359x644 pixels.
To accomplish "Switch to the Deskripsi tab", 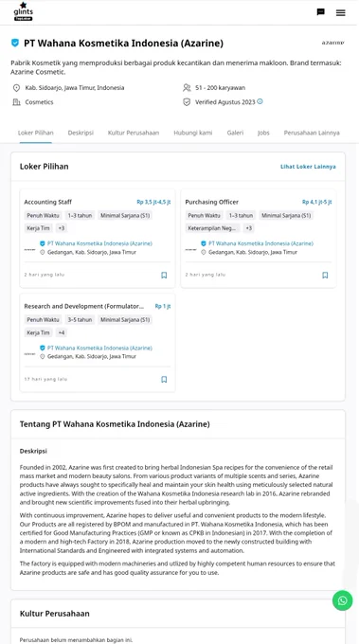I will (x=81, y=133).
